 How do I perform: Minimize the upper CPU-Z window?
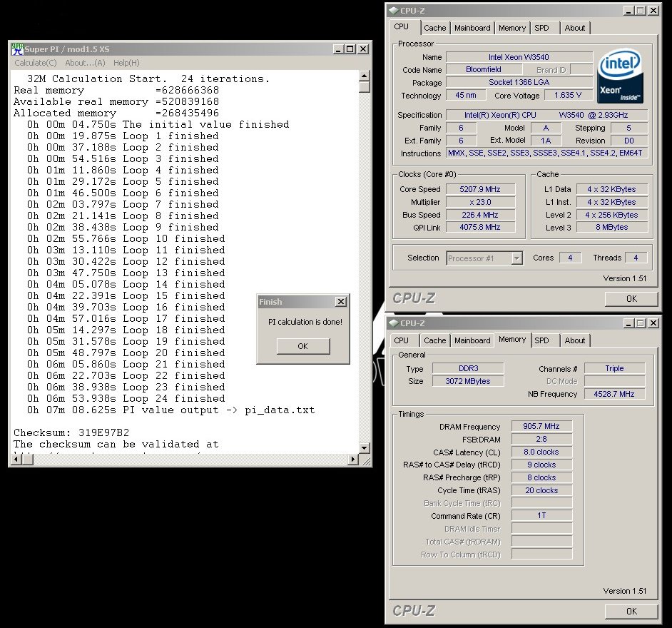click(x=628, y=11)
